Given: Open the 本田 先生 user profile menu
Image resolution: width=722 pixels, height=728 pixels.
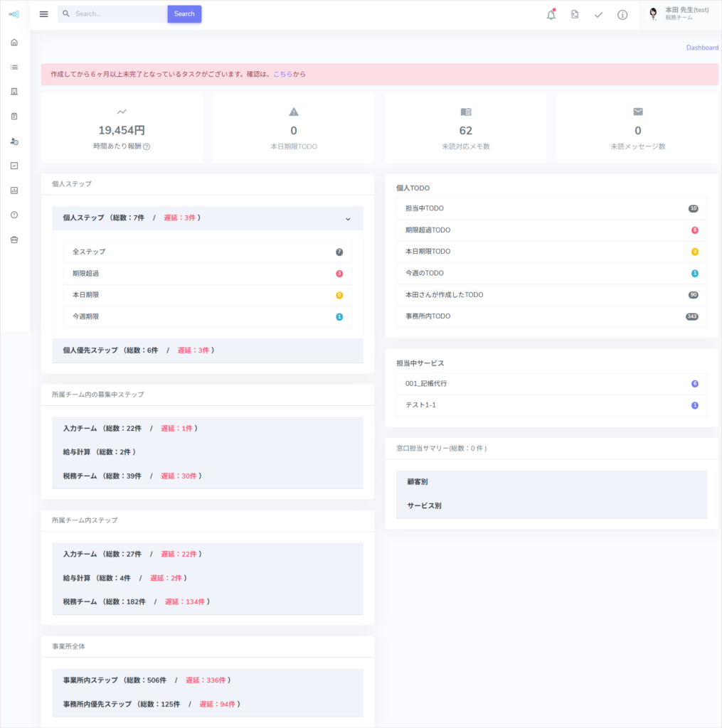Looking at the screenshot, I should (680, 14).
